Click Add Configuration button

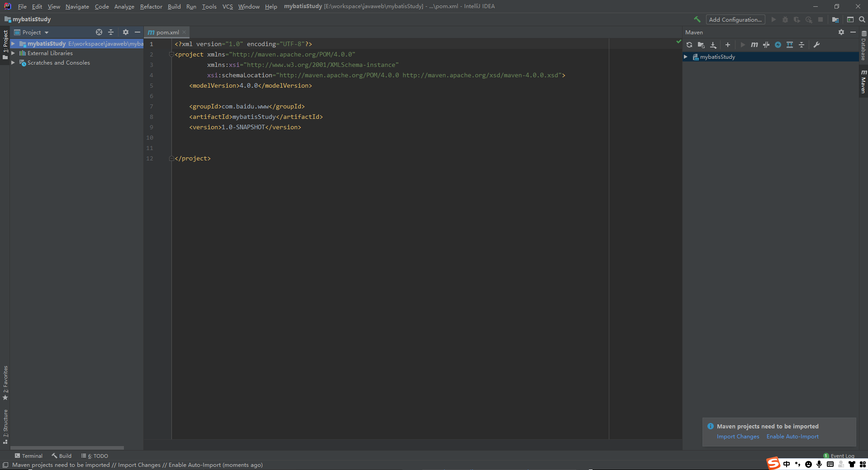[x=735, y=19]
